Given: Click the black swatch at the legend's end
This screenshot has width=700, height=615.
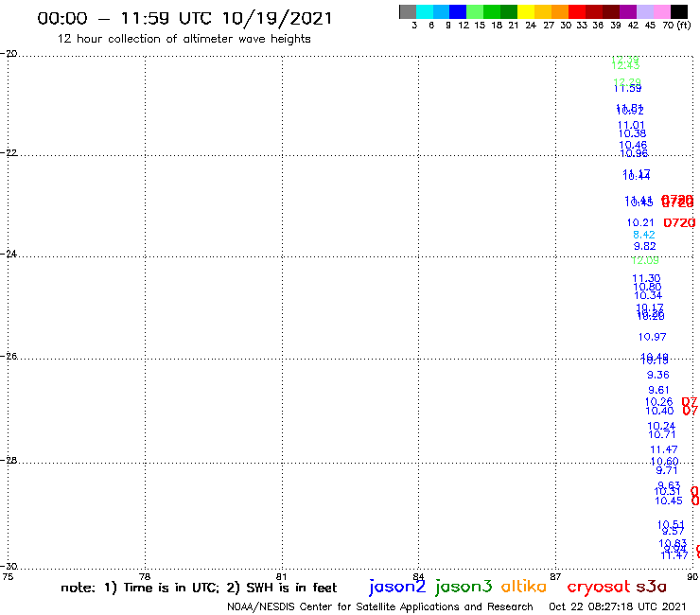Looking at the screenshot, I should pyautogui.click(x=678, y=11).
